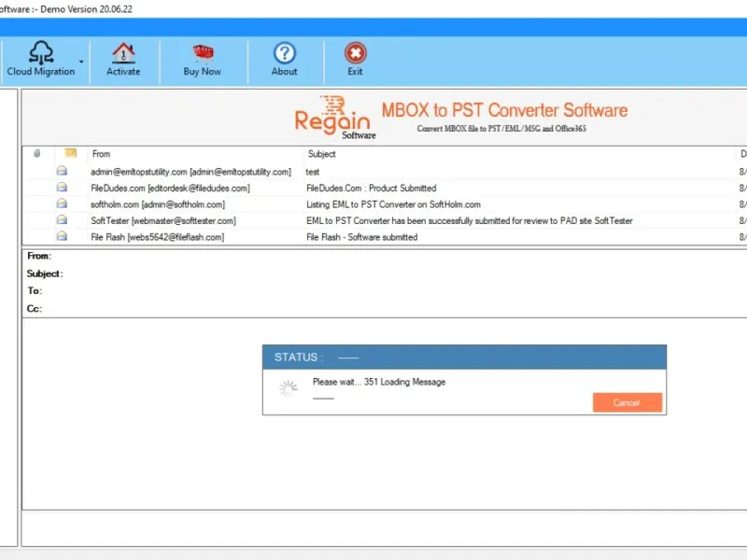
Task: Select the File Flash webs5642 email
Action: [157, 237]
